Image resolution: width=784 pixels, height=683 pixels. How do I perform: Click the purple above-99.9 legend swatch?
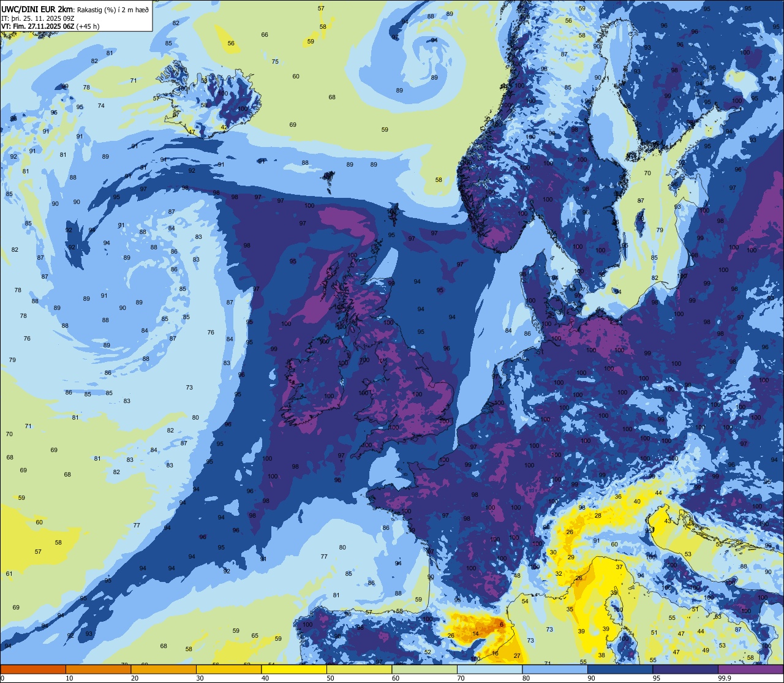tap(750, 670)
